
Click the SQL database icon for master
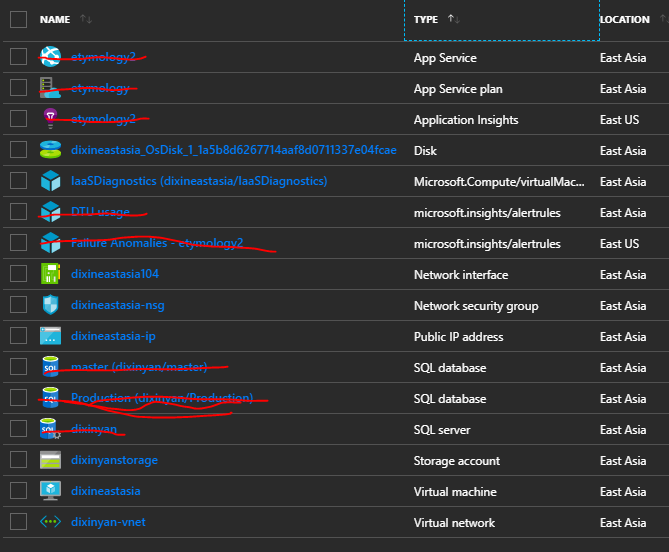[x=50, y=366]
